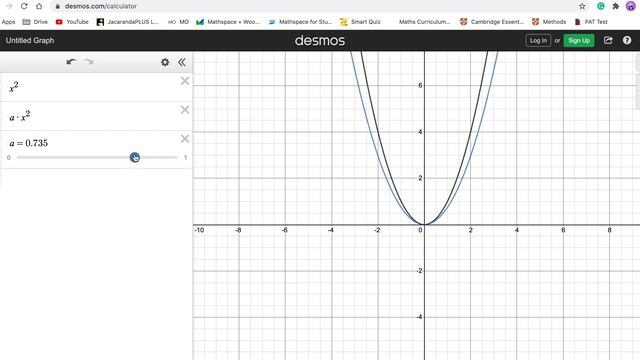Open the JacarandaPLUS bookmark
The width and height of the screenshot is (640, 360).
(127, 22)
